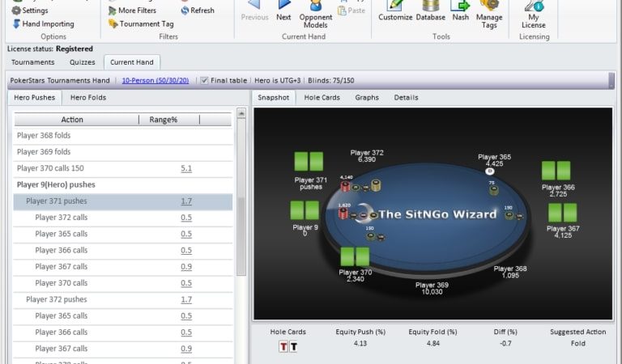622x364 pixels.
Task: Select the Current Hand tab
Action: click(x=132, y=62)
